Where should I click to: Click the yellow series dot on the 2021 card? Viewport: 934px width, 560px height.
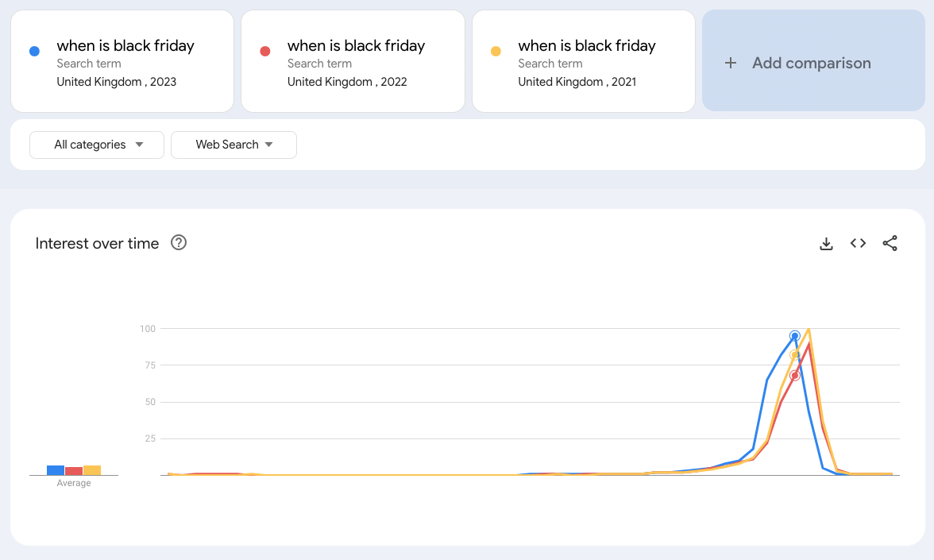coord(496,50)
